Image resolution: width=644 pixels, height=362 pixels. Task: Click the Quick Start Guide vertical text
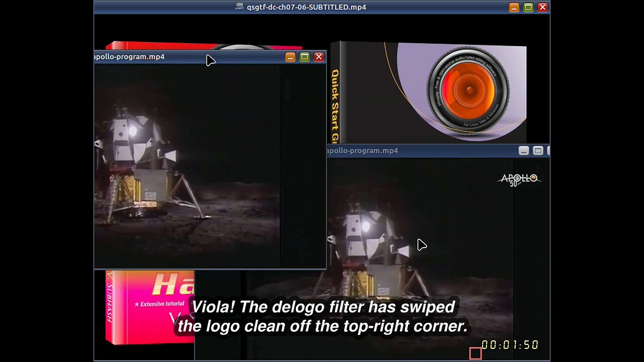click(x=335, y=106)
